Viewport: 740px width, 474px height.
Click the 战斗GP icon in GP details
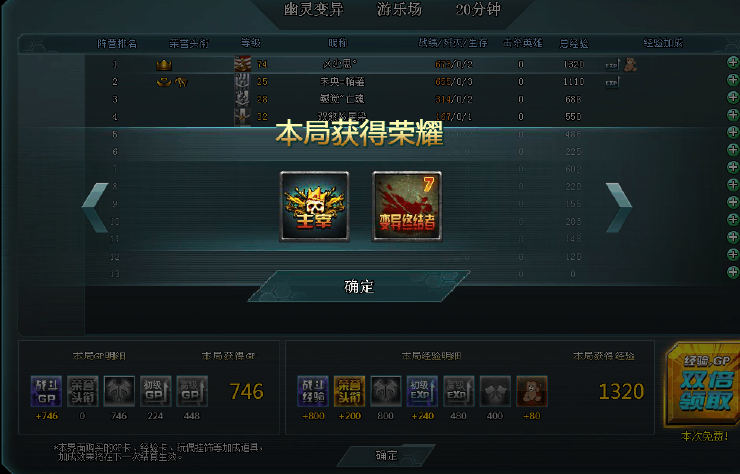pyautogui.click(x=46, y=391)
